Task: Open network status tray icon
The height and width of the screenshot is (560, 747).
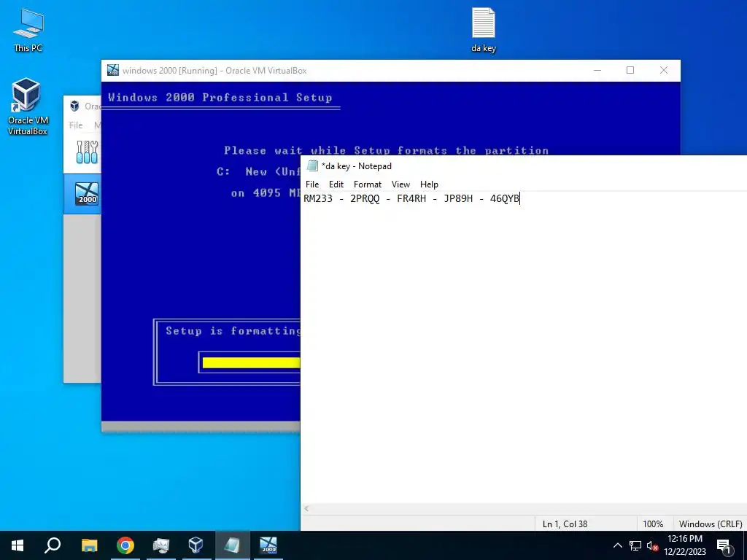Action: [635, 545]
